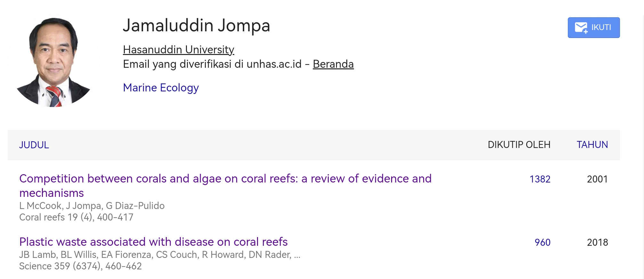
Task: Visit the Beranda homepage link
Action: click(333, 64)
